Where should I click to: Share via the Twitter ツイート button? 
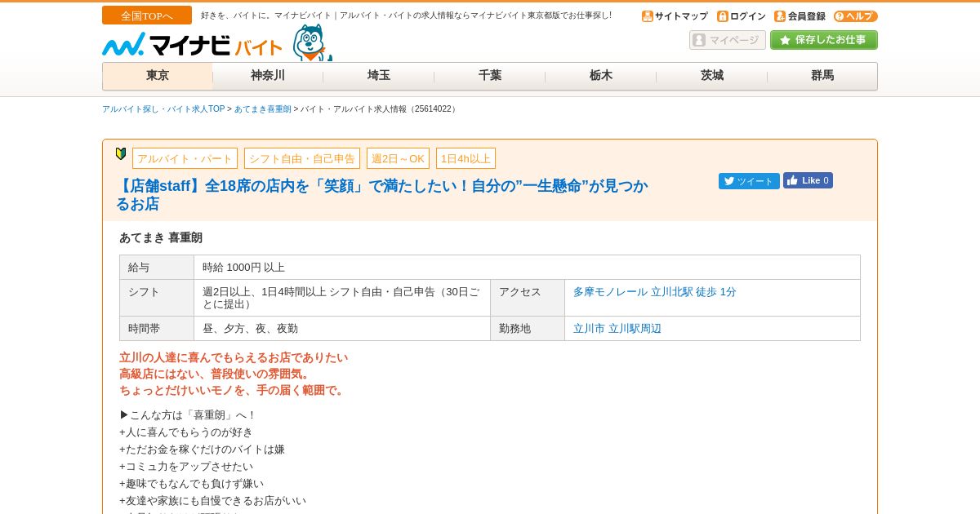pyautogui.click(x=749, y=181)
